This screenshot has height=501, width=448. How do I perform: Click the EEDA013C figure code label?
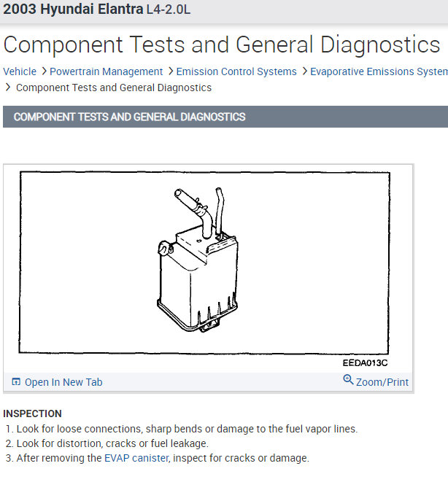(364, 362)
